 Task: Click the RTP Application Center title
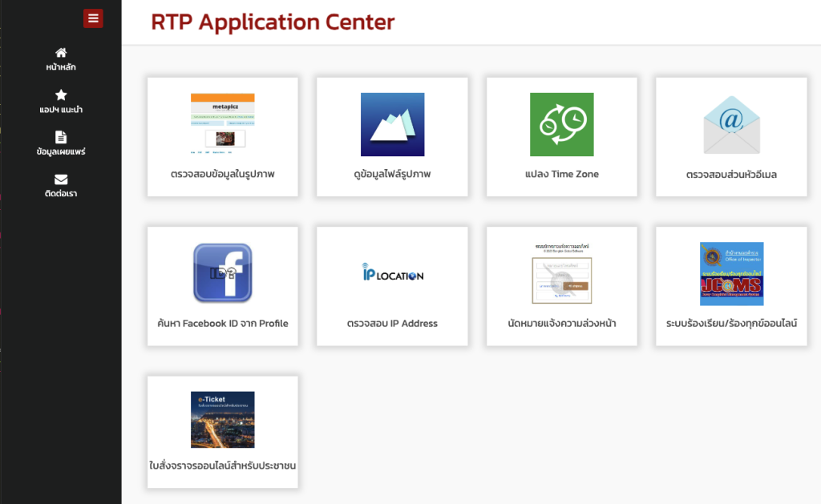[273, 22]
